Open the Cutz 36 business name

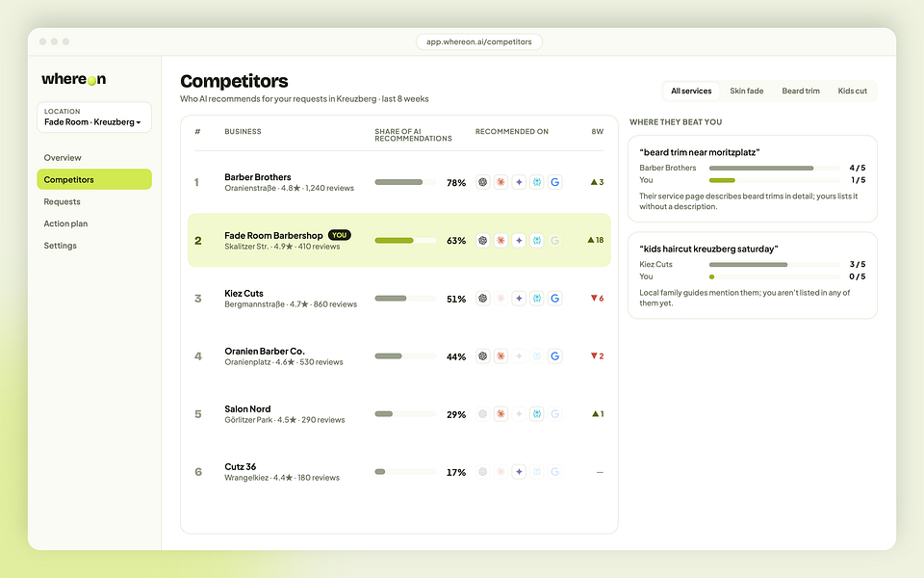coord(241,466)
